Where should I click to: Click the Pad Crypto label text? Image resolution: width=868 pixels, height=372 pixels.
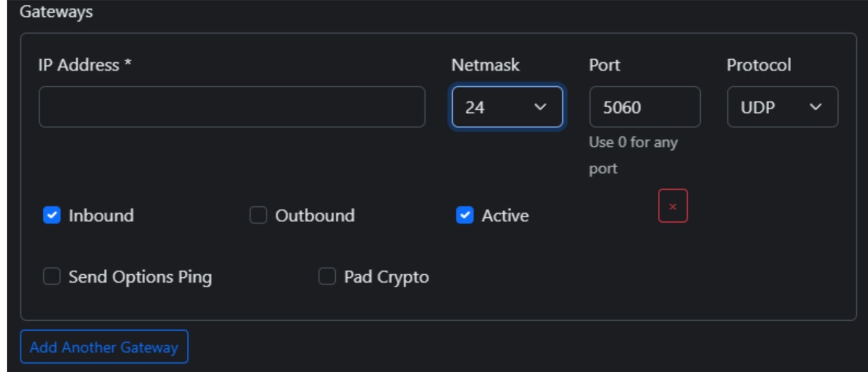coord(386,276)
